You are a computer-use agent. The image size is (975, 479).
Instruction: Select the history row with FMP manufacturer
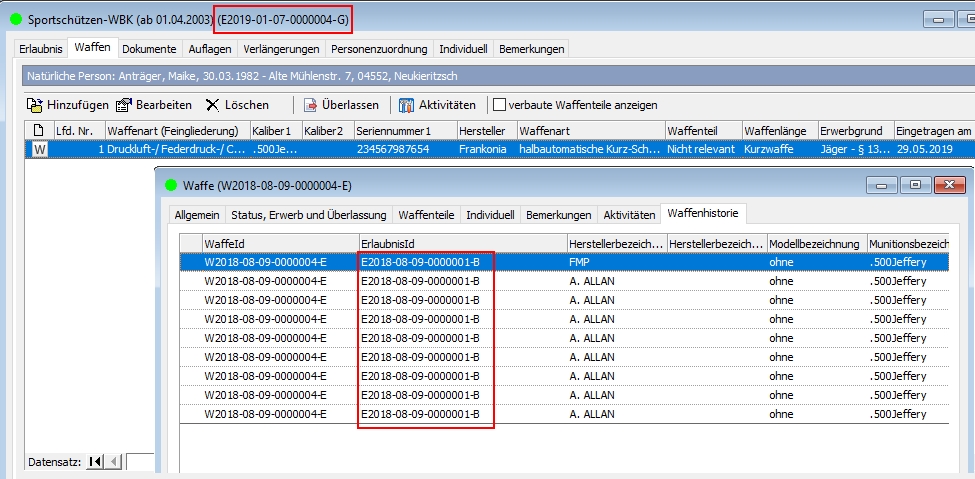pyautogui.click(x=578, y=262)
